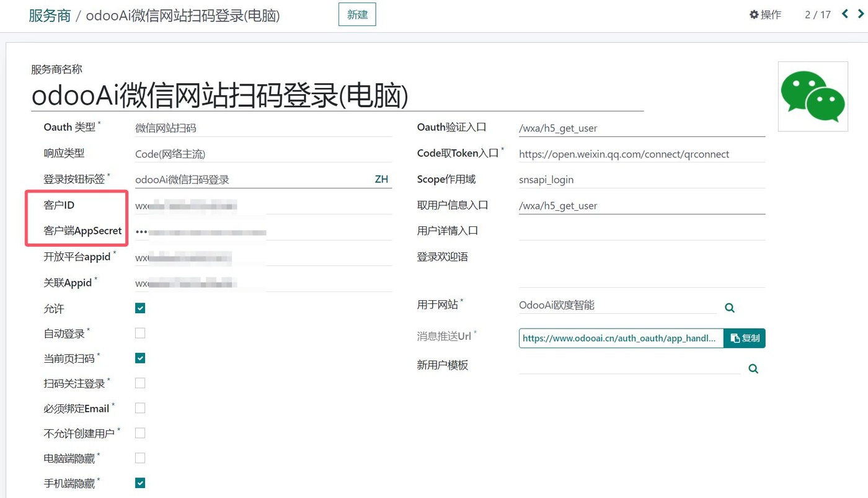Open the 新用户模板 selection field
The width and height of the screenshot is (868, 498).
[629, 366]
